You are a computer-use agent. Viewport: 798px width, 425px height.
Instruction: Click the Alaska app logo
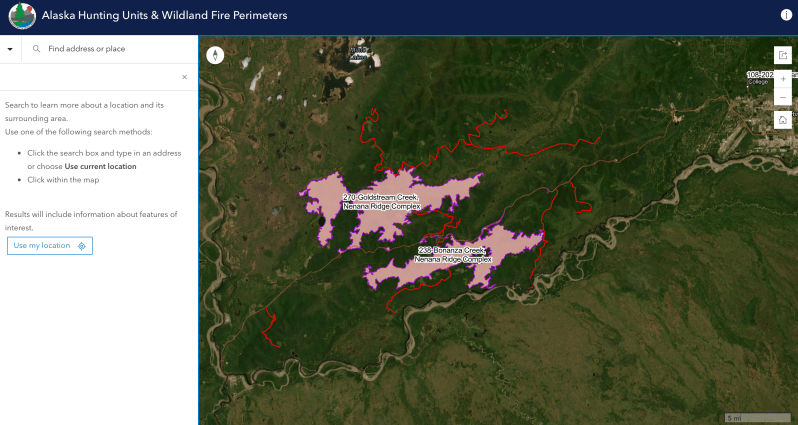[x=19, y=17]
